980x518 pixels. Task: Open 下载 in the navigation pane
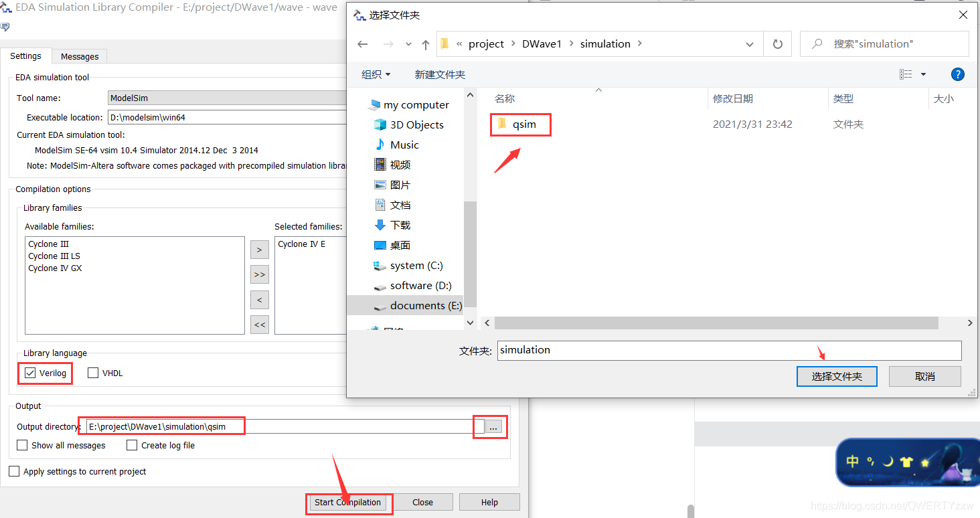[392, 226]
